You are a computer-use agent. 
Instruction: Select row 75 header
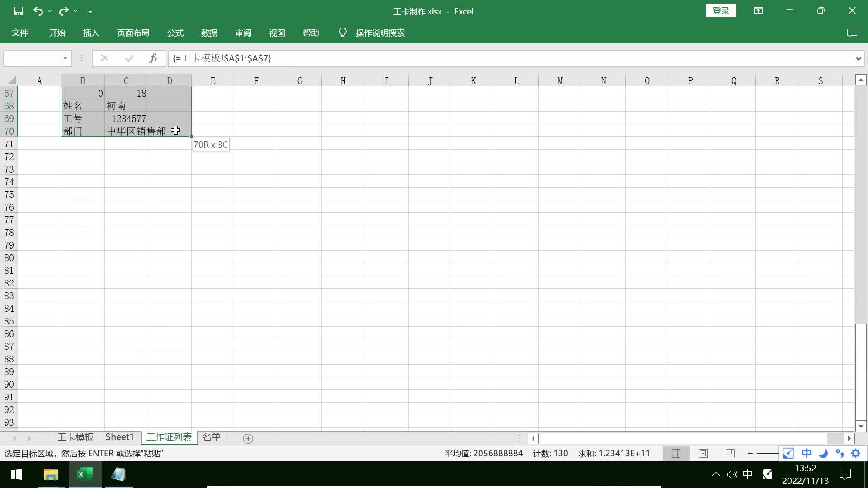9,195
